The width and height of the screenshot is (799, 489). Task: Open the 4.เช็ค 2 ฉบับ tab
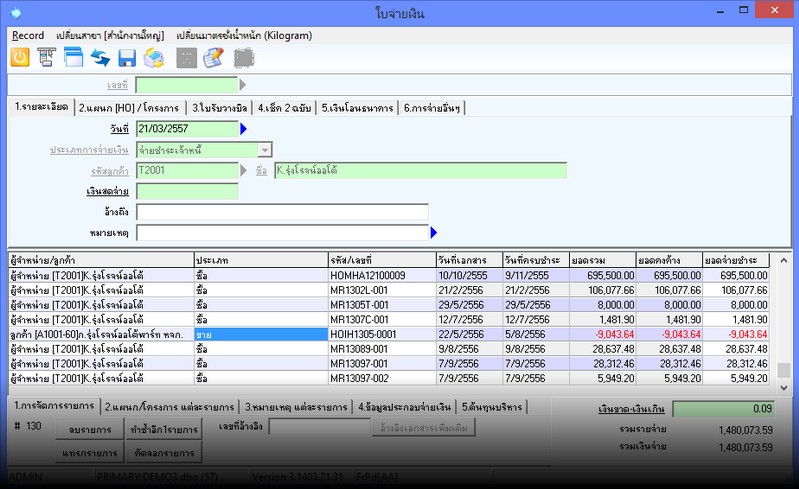285,108
